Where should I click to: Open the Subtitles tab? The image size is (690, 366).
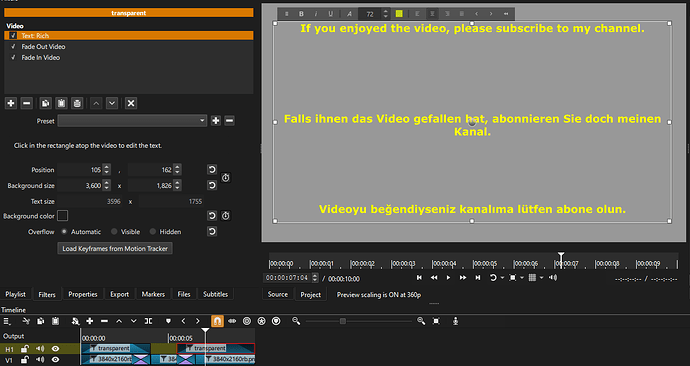point(215,294)
